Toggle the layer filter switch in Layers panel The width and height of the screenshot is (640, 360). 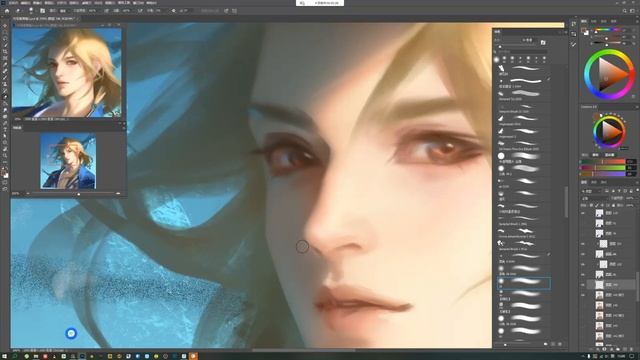point(637,191)
